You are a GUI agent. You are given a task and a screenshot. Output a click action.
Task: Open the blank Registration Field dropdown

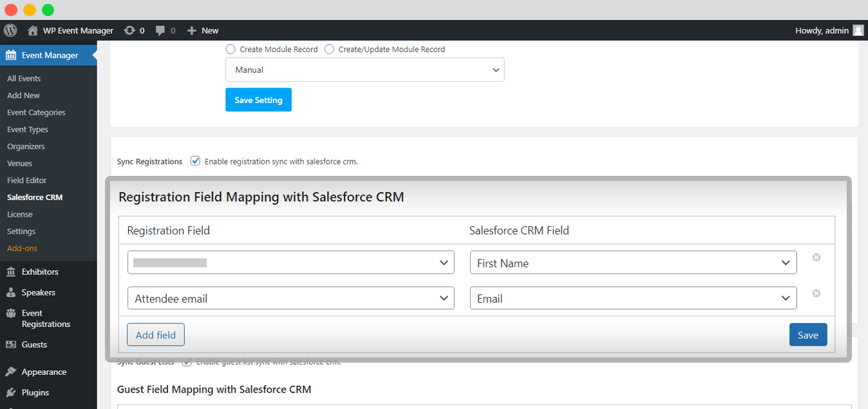click(291, 263)
